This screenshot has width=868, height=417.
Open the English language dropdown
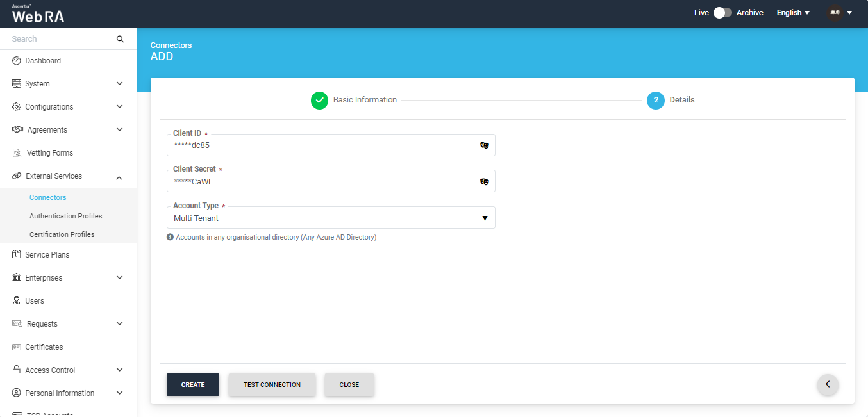pos(793,13)
